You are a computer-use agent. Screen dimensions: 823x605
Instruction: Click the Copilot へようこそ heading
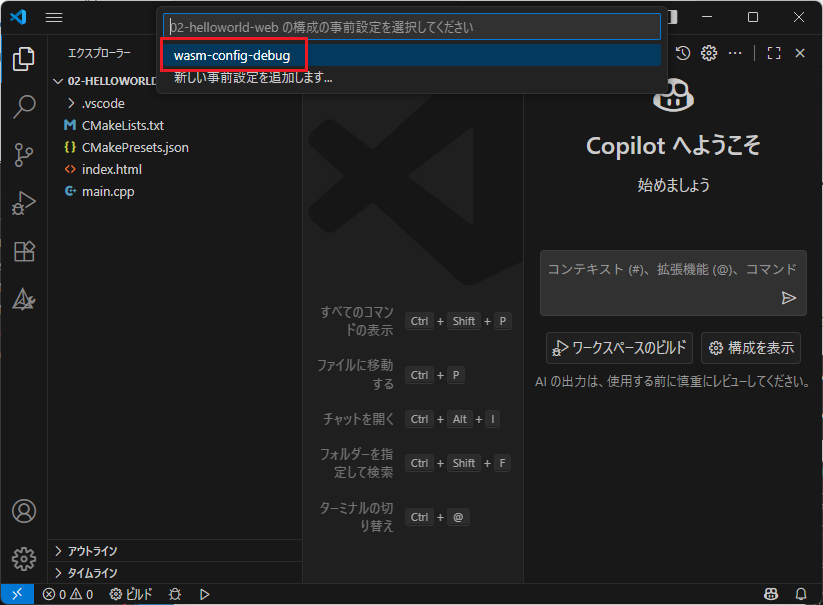tap(673, 146)
